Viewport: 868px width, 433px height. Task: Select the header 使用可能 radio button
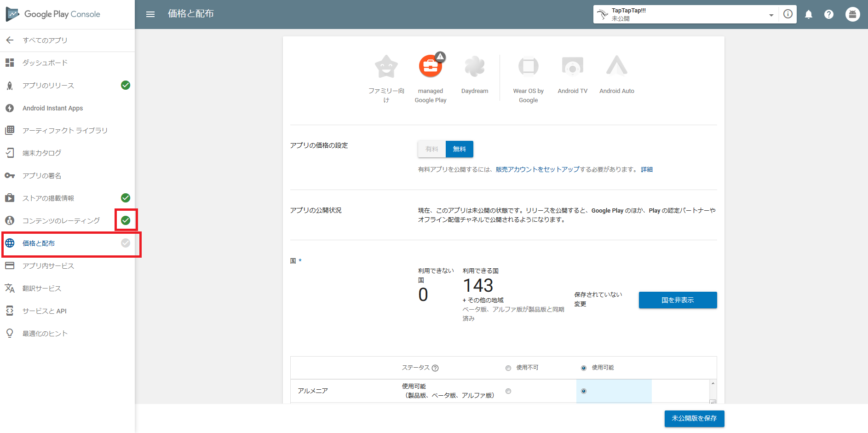point(584,368)
